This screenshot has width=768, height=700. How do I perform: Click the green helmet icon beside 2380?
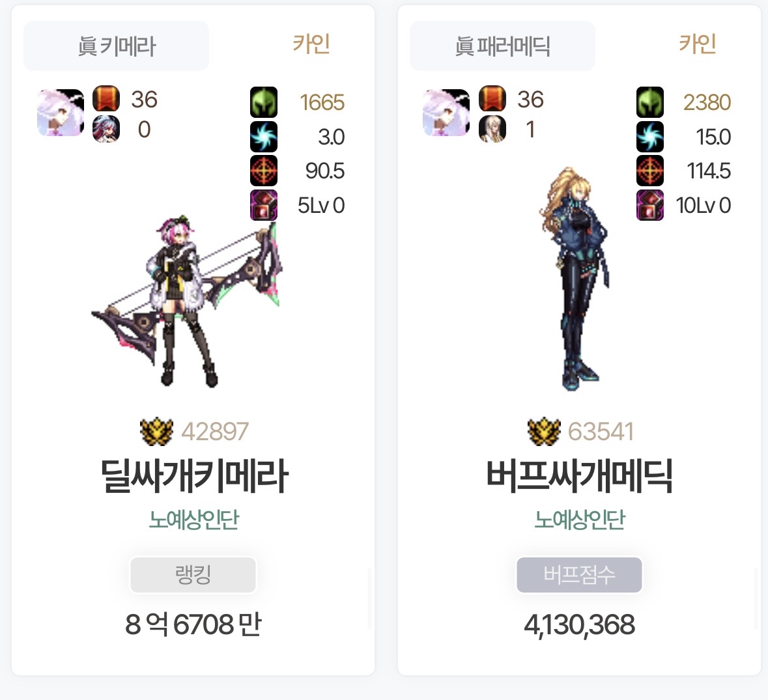[x=650, y=102]
